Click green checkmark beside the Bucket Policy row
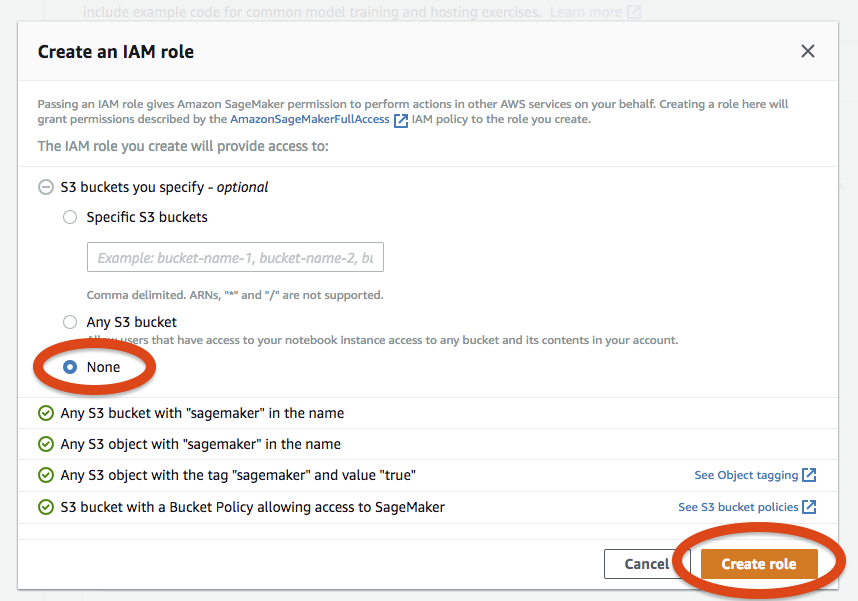 tap(45, 506)
